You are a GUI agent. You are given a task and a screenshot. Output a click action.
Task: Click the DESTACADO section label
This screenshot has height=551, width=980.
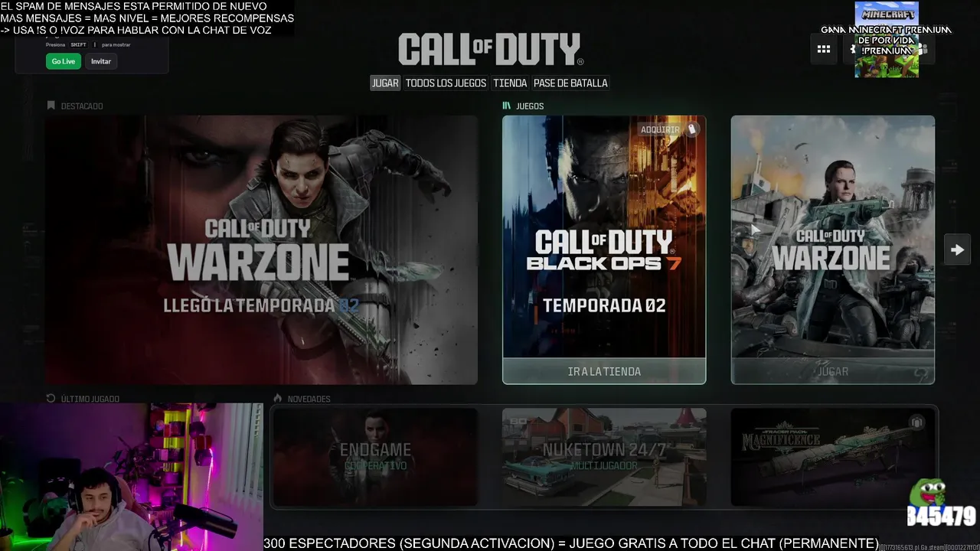(x=82, y=106)
